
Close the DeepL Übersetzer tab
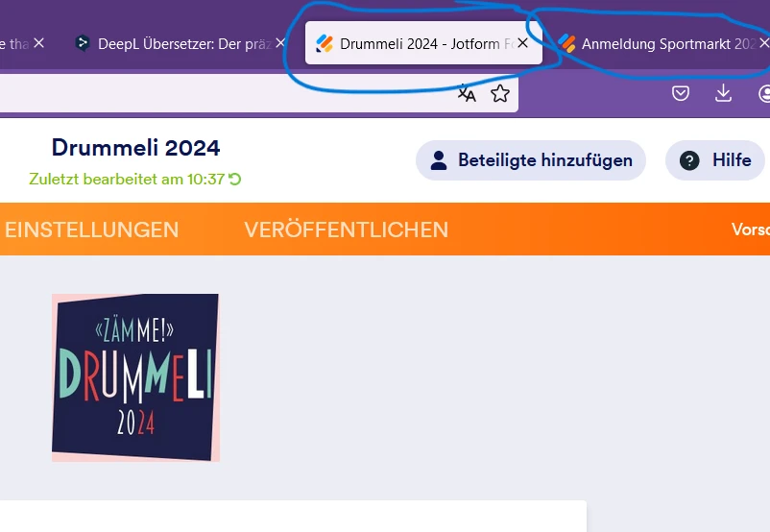click(x=280, y=43)
